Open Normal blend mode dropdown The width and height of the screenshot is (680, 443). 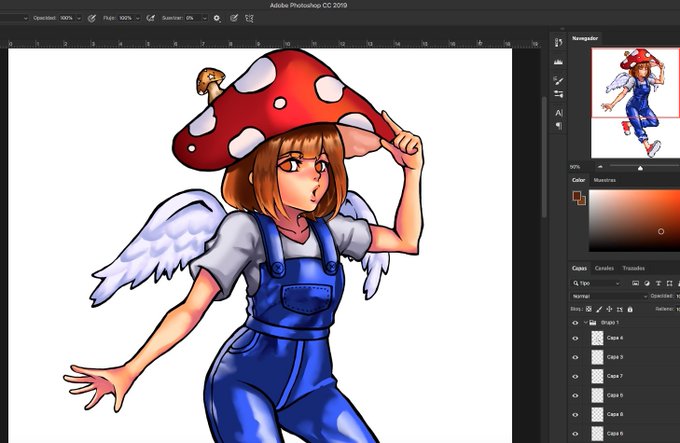point(608,296)
